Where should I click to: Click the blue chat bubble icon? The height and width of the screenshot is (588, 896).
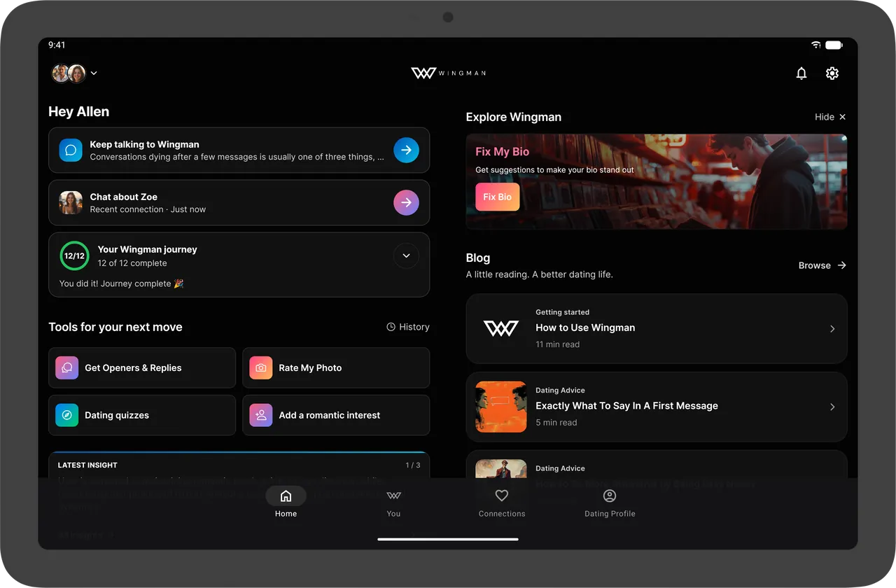click(x=71, y=150)
